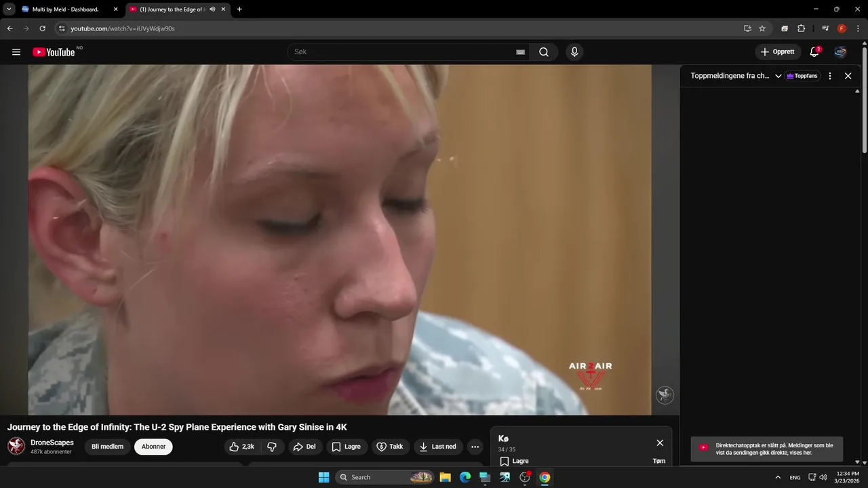Open File Explorer from taskbar
The image size is (868, 488).
(x=445, y=477)
